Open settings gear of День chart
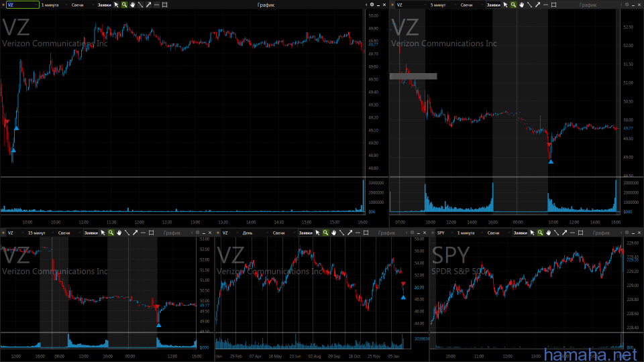 [x=413, y=233]
